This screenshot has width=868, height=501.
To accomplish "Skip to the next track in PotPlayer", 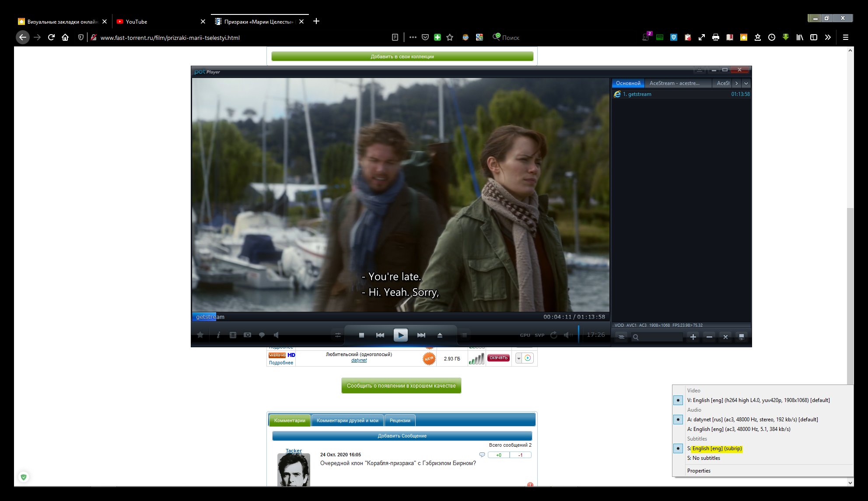I will click(421, 335).
